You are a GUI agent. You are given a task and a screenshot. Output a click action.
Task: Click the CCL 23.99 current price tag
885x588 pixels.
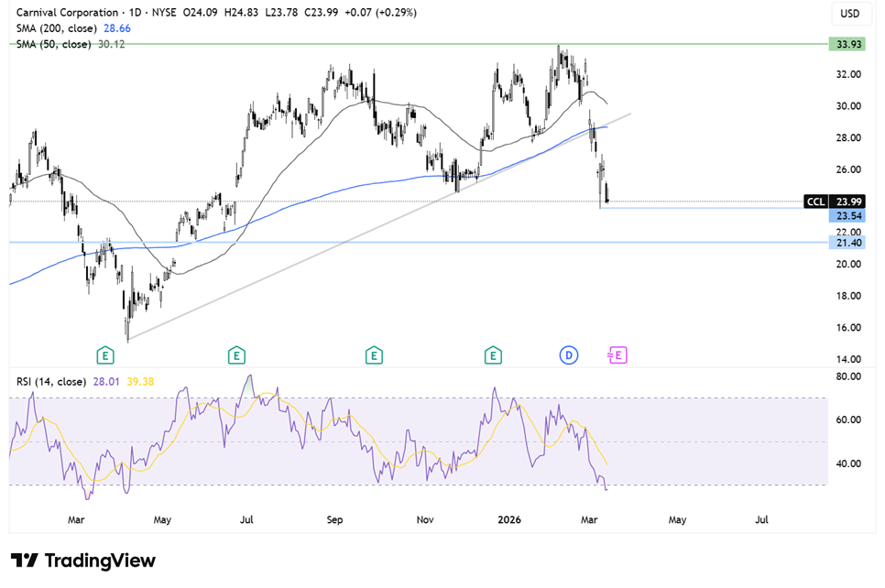click(x=835, y=201)
